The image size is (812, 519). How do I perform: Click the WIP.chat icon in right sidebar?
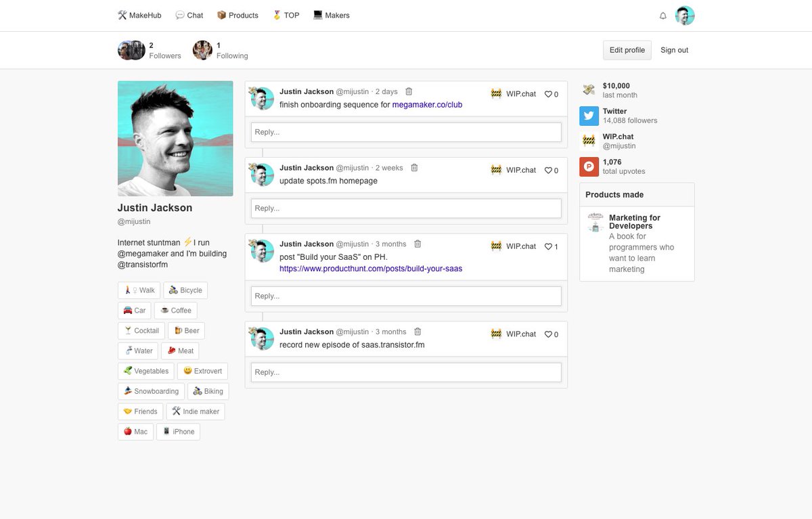[589, 141]
